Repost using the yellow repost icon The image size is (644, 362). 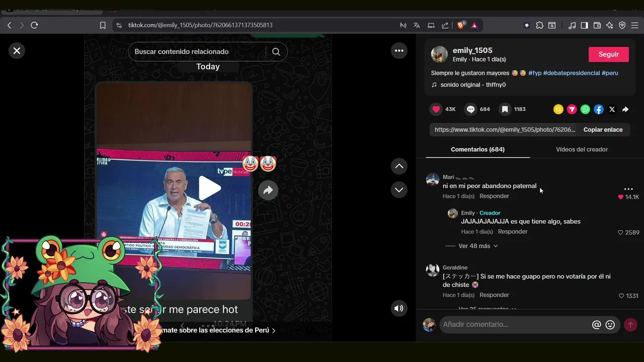558,109
